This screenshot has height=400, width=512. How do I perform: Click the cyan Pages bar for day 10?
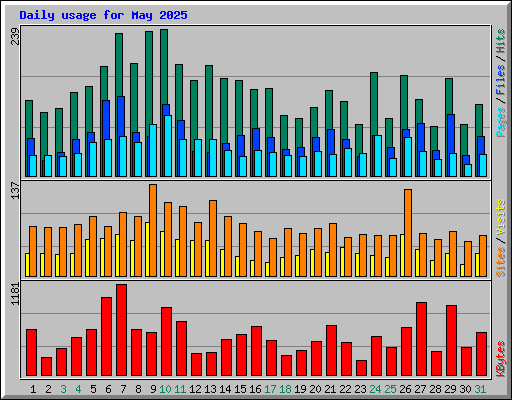point(168,146)
